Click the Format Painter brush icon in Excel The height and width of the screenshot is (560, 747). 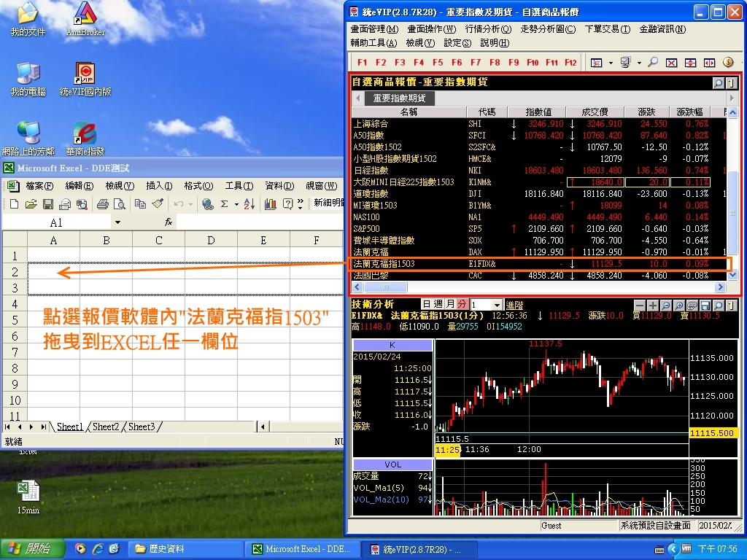click(x=158, y=204)
